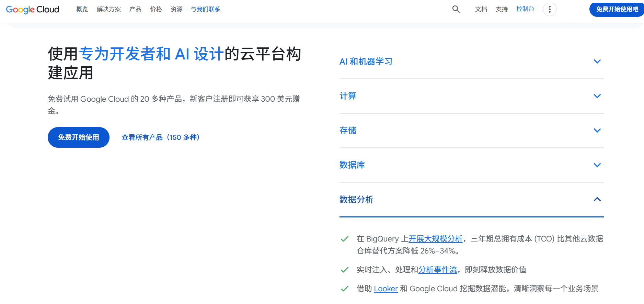Select the 计算 heading text

(348, 96)
